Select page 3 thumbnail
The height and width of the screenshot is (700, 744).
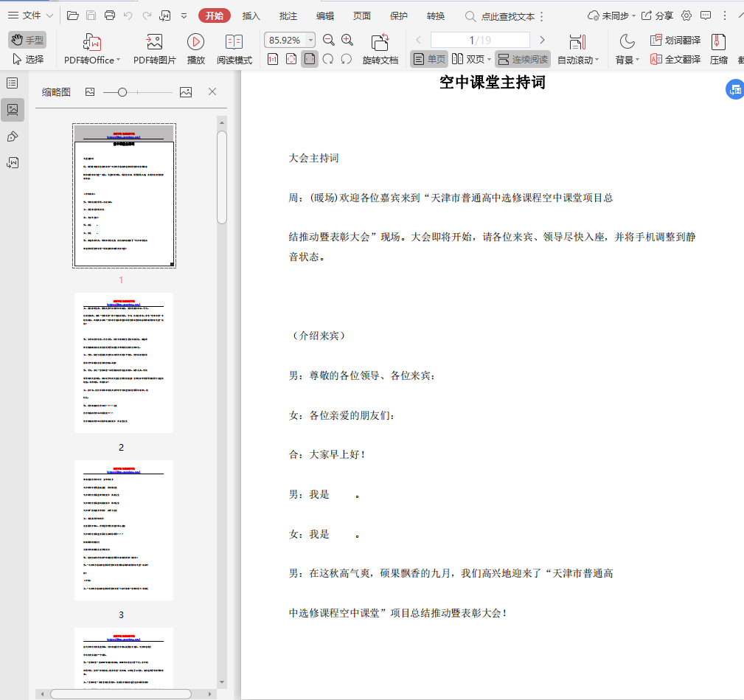[124, 530]
